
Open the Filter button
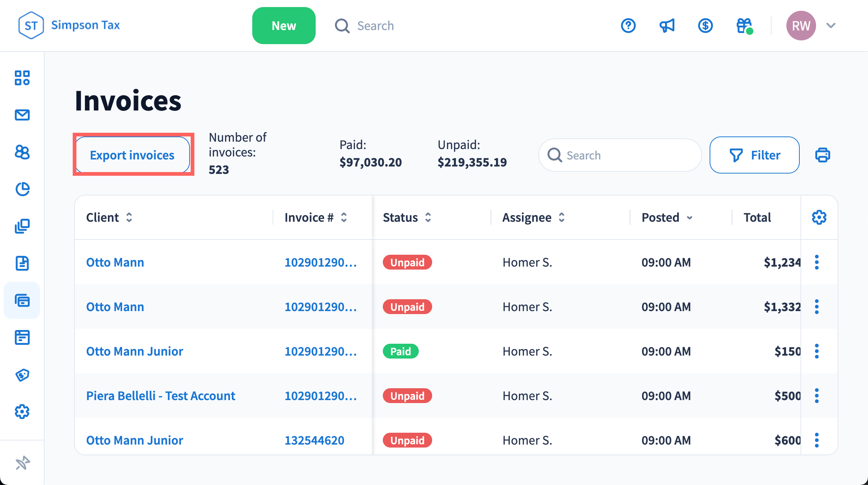(754, 155)
